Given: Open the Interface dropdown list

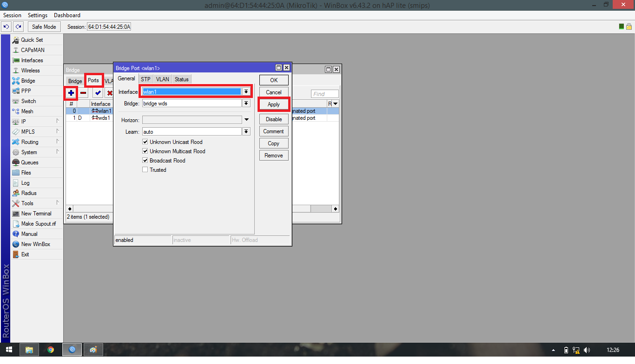Looking at the screenshot, I should [246, 92].
